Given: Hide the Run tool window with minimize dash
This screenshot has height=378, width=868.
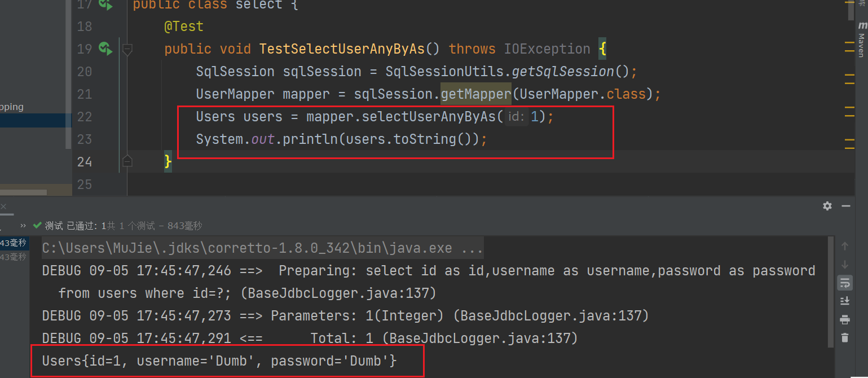Looking at the screenshot, I should [845, 206].
